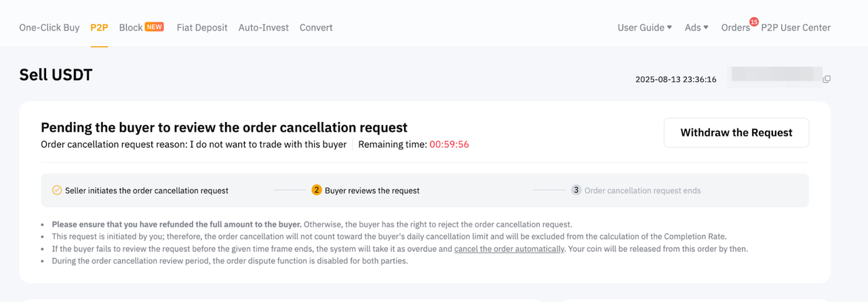868x302 pixels.
Task: Expand the User Guide dropdown
Action: pos(644,28)
